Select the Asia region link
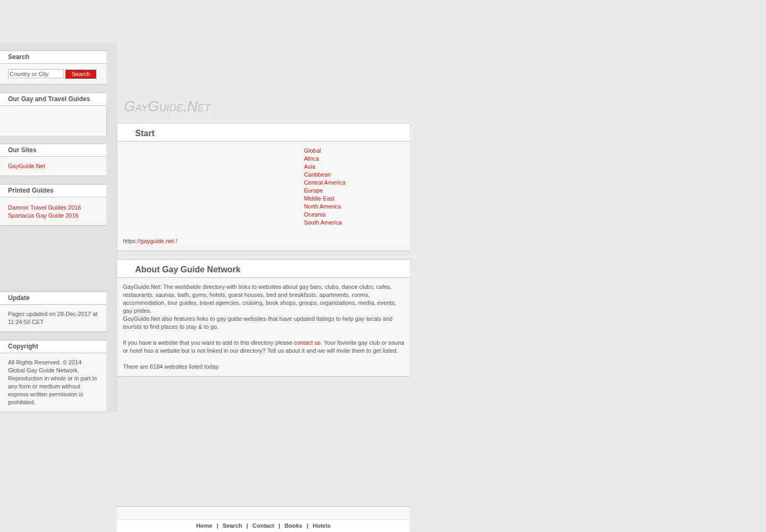766x532 pixels. tap(310, 167)
